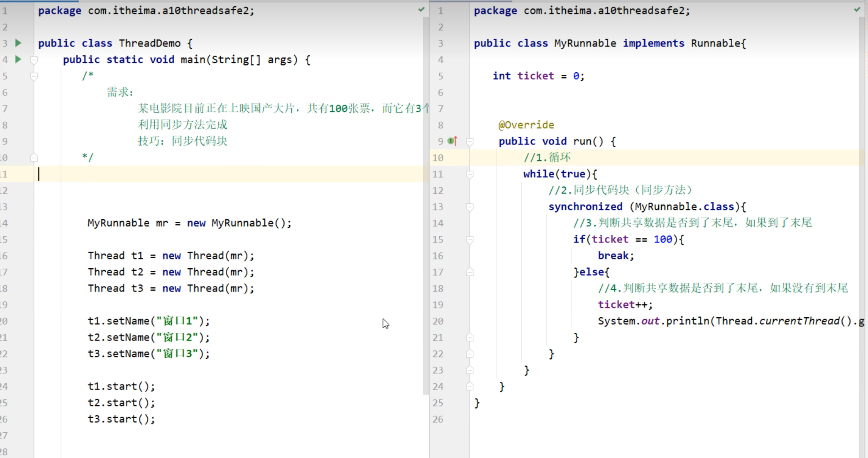Click green inspection checkmark in MyRunnable editor

click(x=857, y=9)
